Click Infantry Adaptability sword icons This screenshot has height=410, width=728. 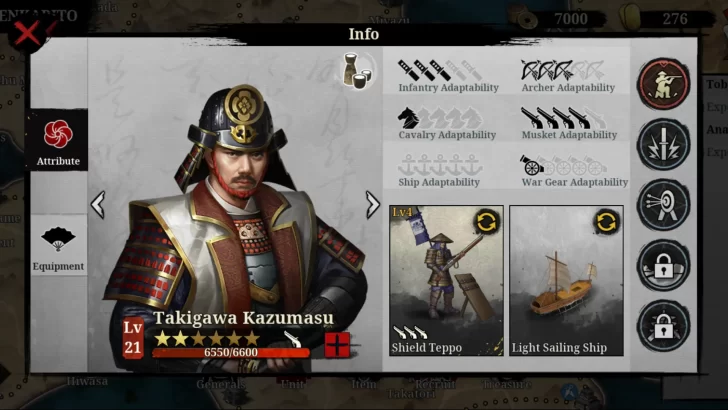pyautogui.click(x=441, y=70)
